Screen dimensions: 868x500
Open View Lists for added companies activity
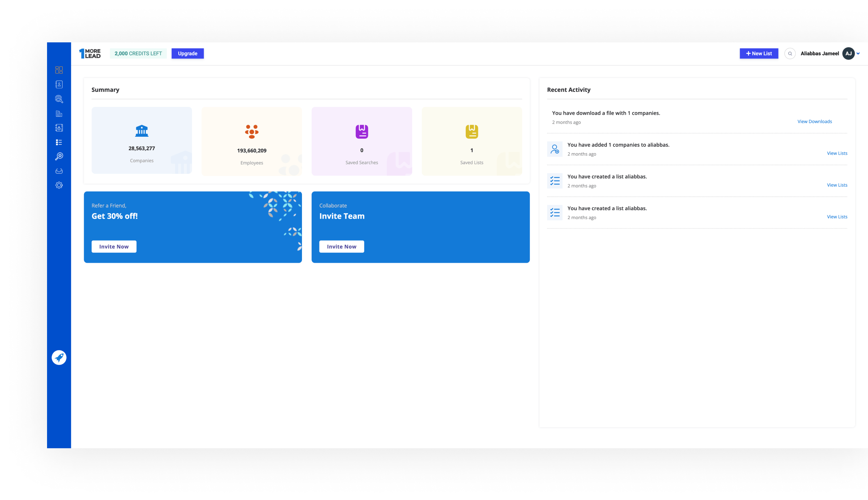tap(837, 153)
